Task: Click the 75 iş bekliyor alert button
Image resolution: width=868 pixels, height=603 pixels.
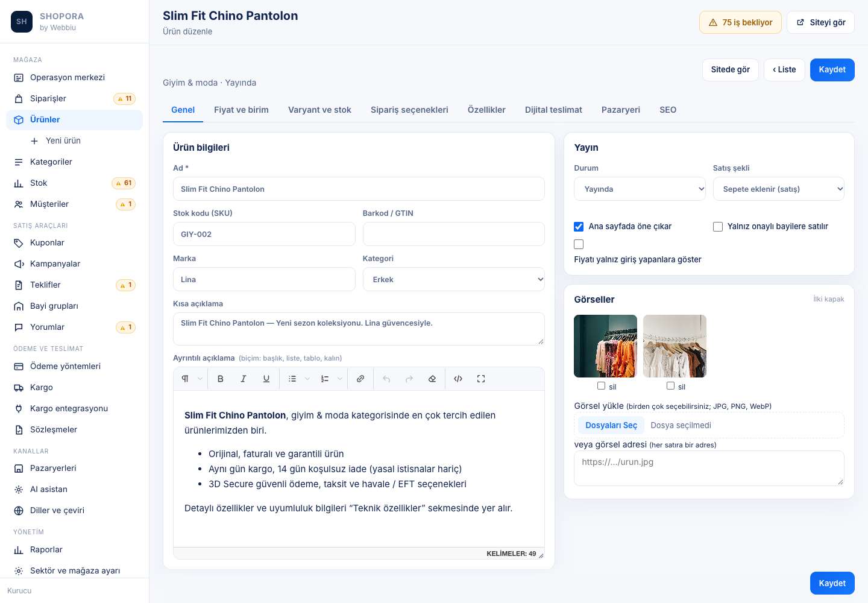Action: pos(741,22)
